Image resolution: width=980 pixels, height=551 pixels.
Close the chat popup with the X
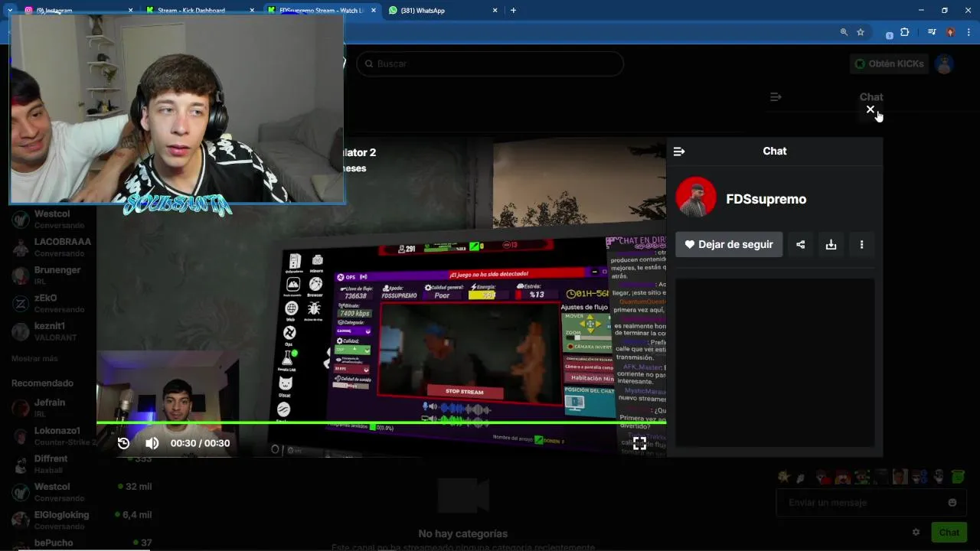[870, 109]
